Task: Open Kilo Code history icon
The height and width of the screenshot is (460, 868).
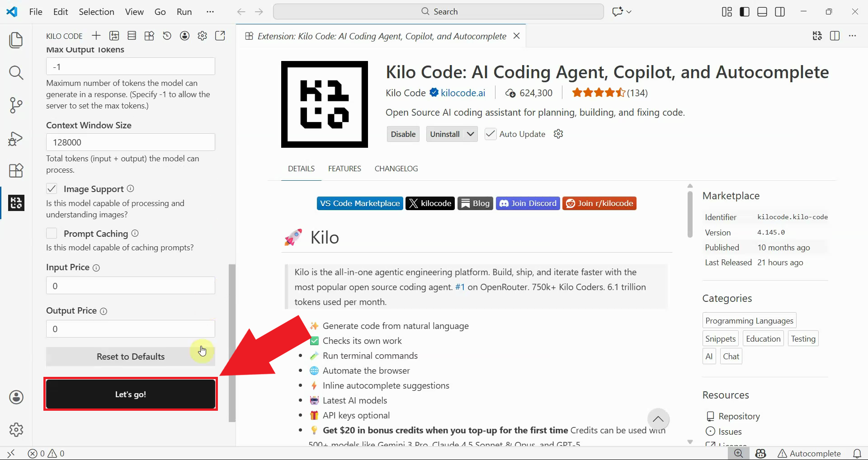Action: click(167, 36)
